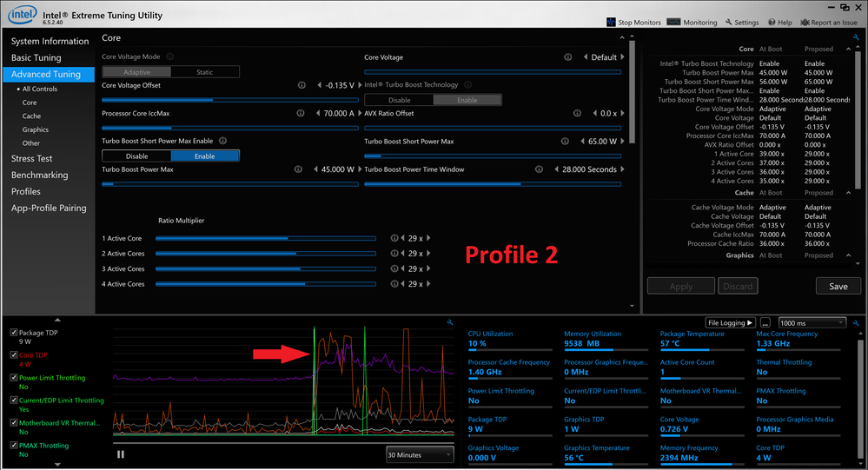Select Graphics under Advanced Tuning
Screen dimensions: 868x470
pos(36,129)
